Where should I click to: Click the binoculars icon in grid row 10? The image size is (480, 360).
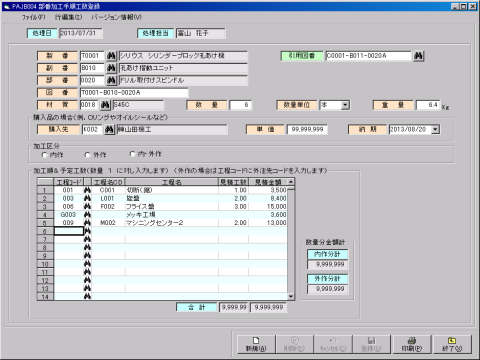(x=87, y=264)
